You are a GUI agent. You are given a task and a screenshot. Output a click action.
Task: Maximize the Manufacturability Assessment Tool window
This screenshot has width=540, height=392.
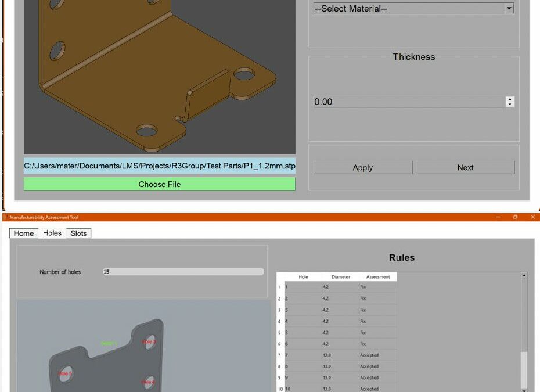pyautogui.click(x=515, y=217)
